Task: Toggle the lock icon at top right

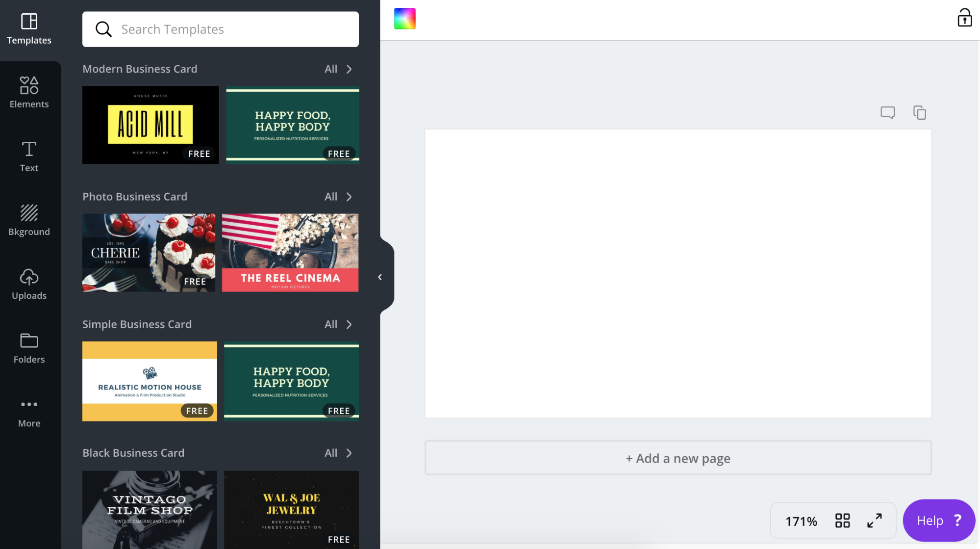Action: click(964, 18)
